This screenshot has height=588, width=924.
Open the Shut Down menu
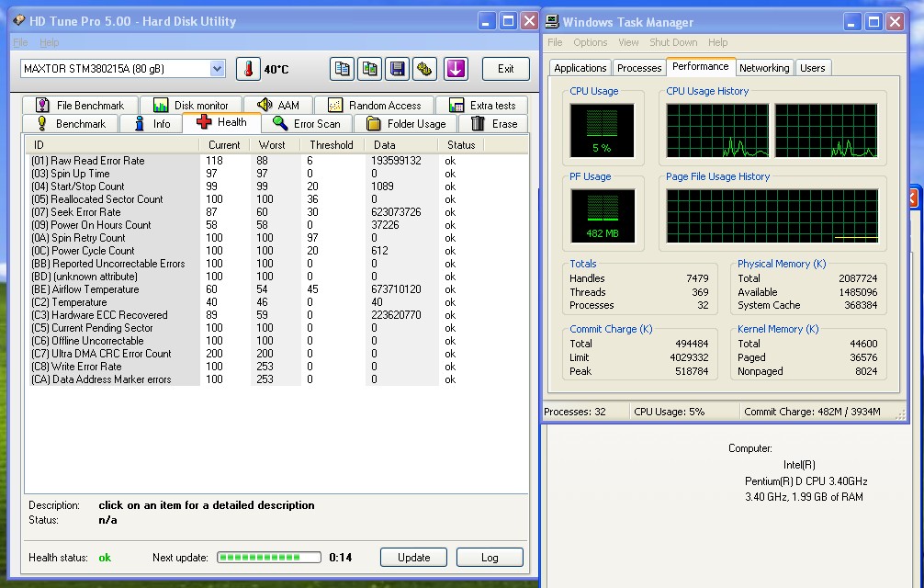tap(672, 42)
